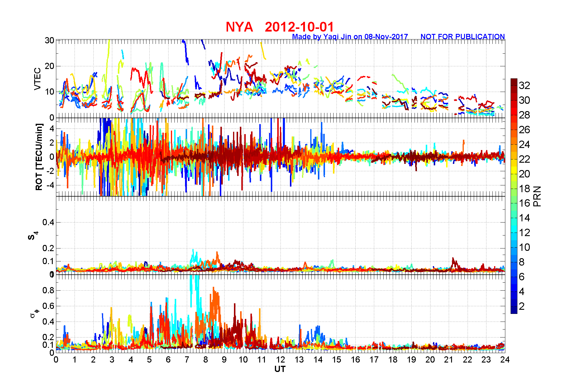This screenshot has height=392, width=561.
Task: Click the UT x-axis tick "15"
Action: pyautogui.click(x=336, y=360)
